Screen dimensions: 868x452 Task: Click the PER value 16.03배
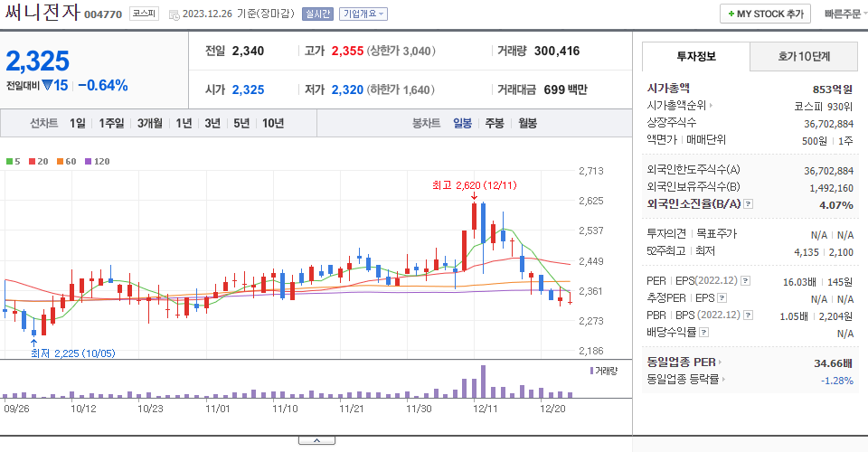[799, 282]
